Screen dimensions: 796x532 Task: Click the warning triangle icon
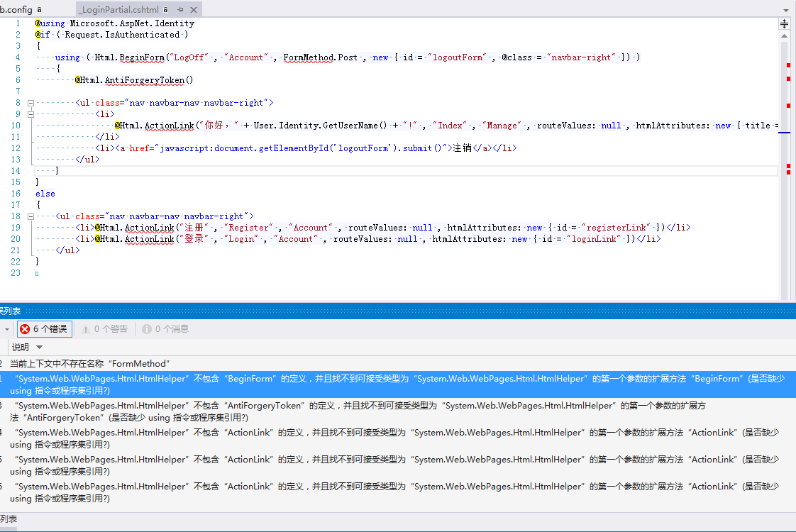pyautogui.click(x=86, y=329)
